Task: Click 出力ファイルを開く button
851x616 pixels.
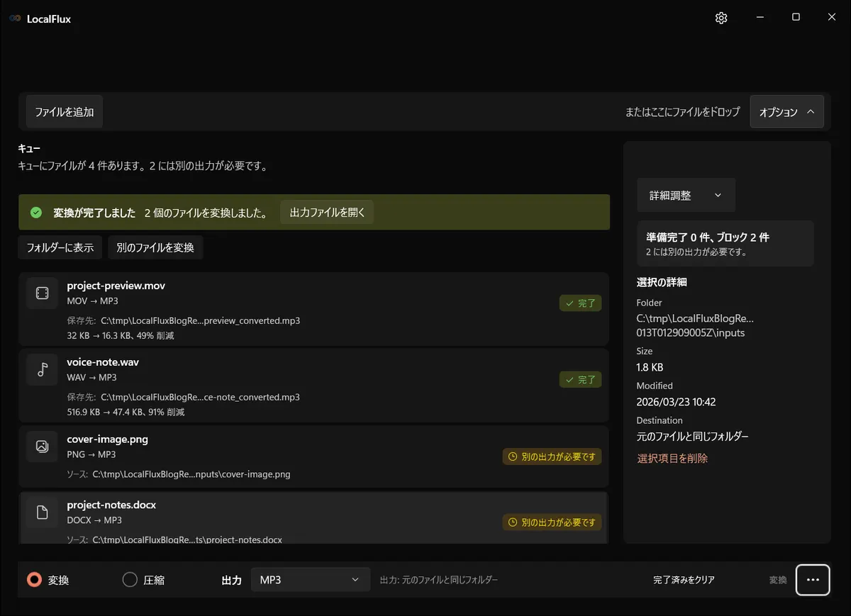Action: 327,213
